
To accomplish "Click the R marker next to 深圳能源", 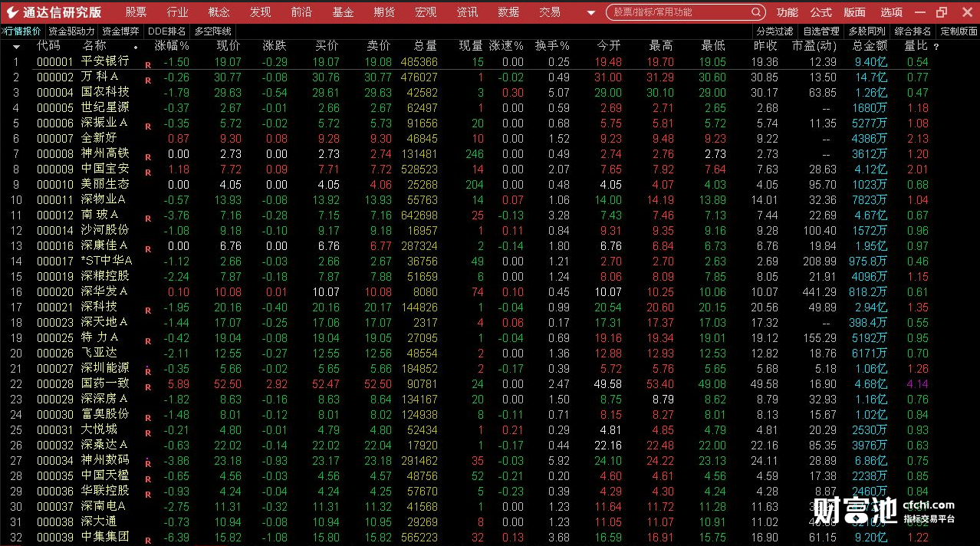I will coord(148,372).
